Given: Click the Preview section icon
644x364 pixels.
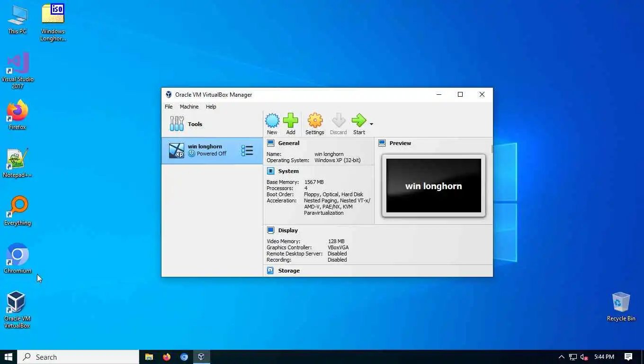Looking at the screenshot, I should (382, 143).
